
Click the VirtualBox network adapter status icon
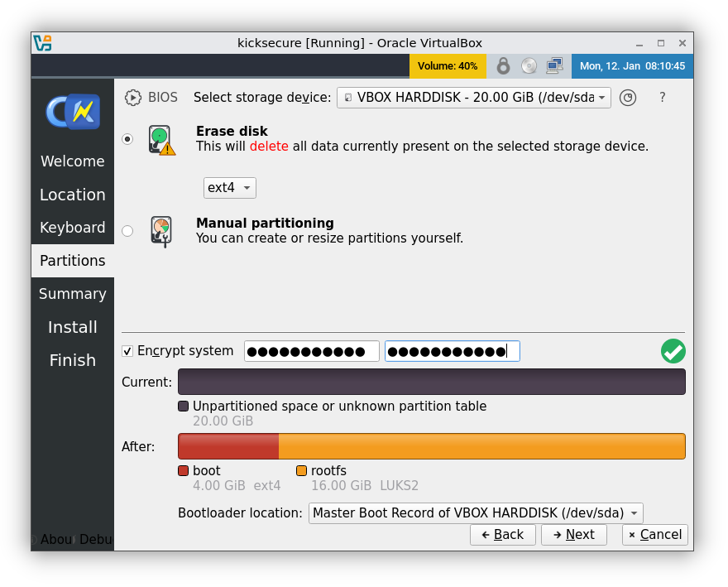tap(553, 65)
